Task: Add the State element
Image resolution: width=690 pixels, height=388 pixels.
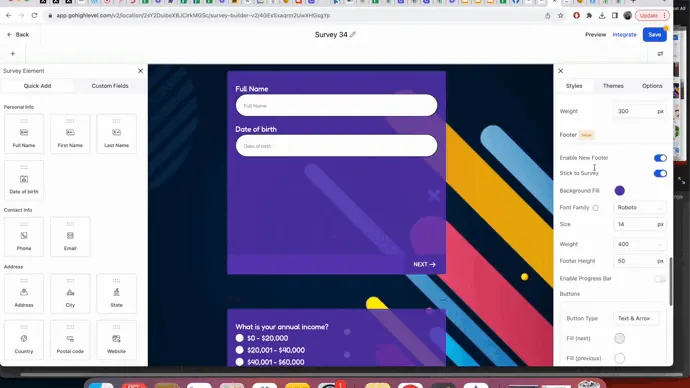Action: pos(116,293)
